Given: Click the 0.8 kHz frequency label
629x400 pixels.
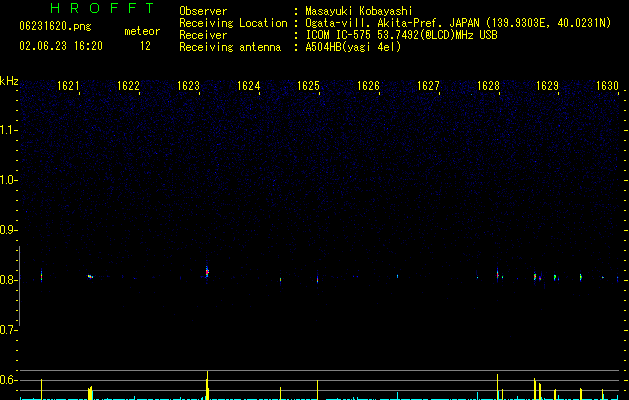Looking at the screenshot, I should click(x=8, y=280).
